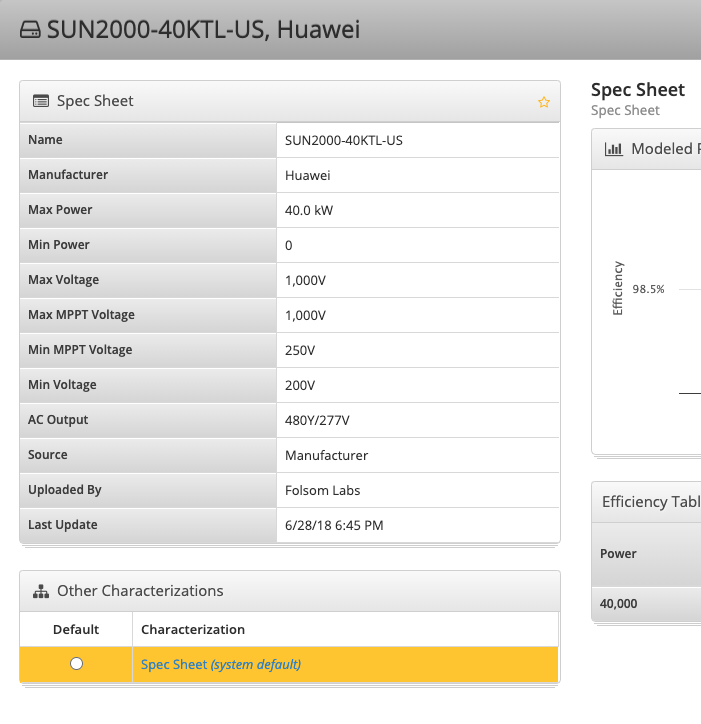Click the Min Voltage row label
This screenshot has width=701, height=724.
[62, 385]
